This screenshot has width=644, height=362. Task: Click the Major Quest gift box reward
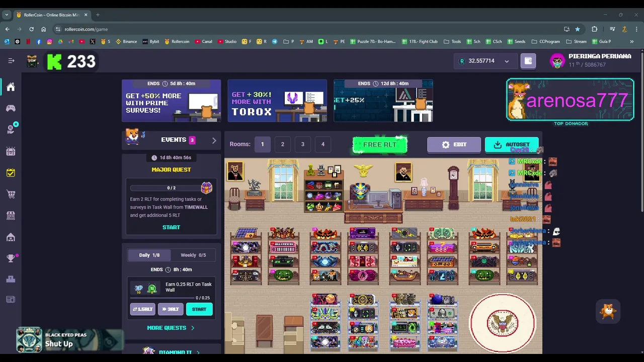tap(206, 188)
